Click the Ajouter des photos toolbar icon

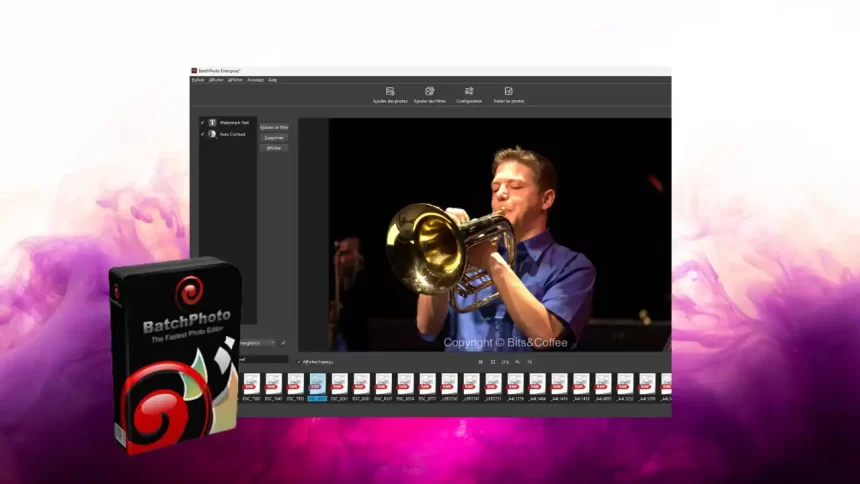click(x=390, y=92)
